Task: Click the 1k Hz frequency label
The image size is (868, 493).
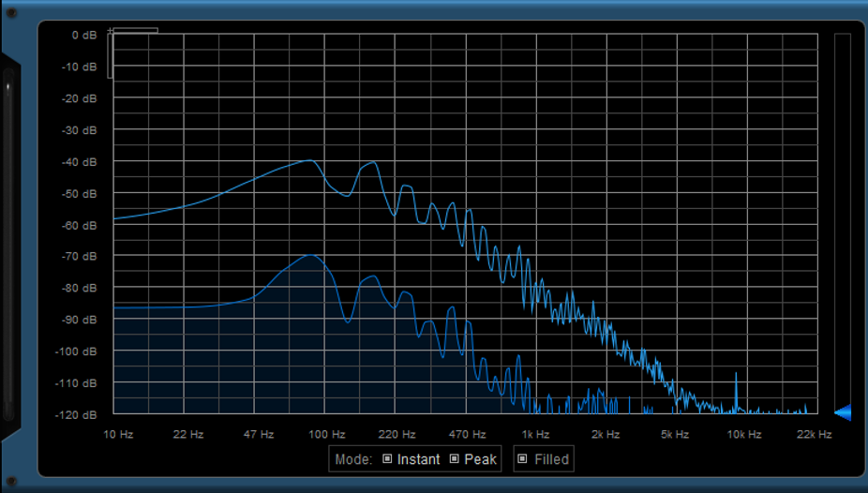Action: [535, 434]
